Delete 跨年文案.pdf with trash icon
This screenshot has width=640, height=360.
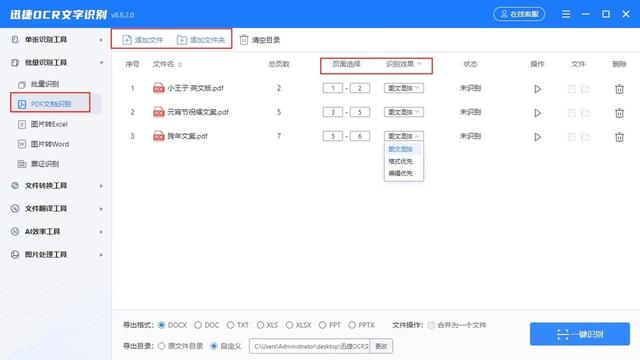pos(619,137)
